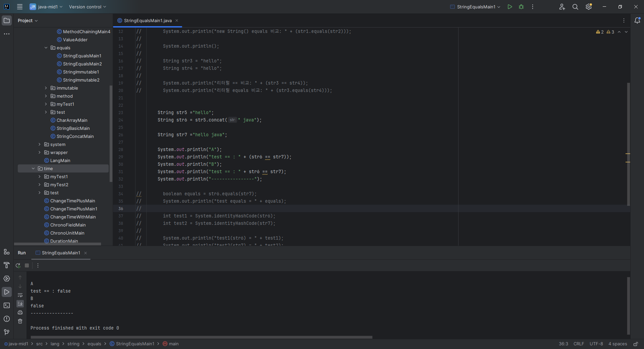The height and width of the screenshot is (349, 644).
Task: Toggle the Project tool window folder icon
Action: 7,20
